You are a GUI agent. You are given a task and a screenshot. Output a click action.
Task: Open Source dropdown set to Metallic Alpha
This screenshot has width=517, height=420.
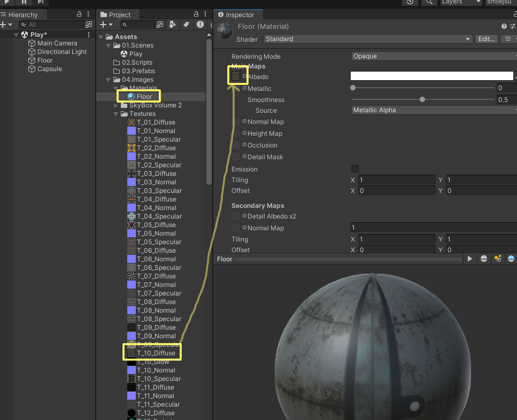(x=434, y=111)
